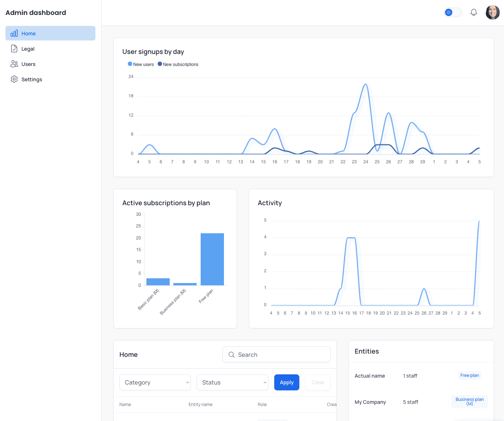
Task: Click the Free plan badge for Actual name
Action: [469, 375]
